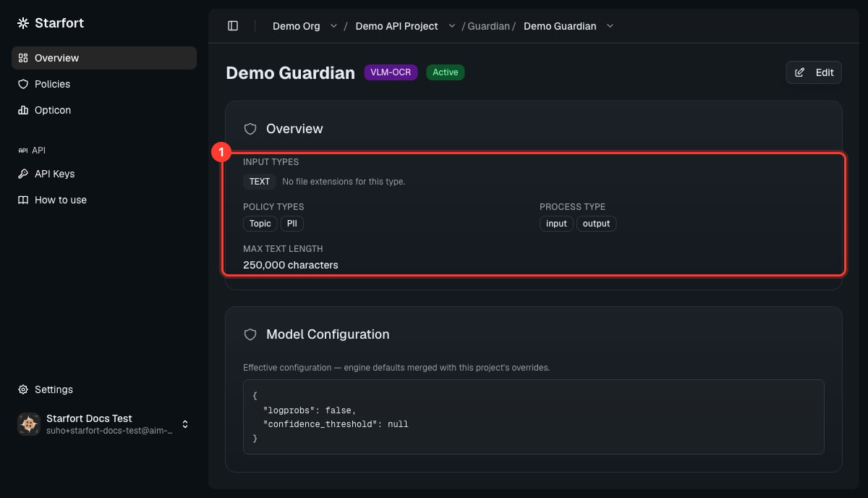Click the Settings gear icon
The width and height of the screenshot is (868, 498).
pos(23,389)
